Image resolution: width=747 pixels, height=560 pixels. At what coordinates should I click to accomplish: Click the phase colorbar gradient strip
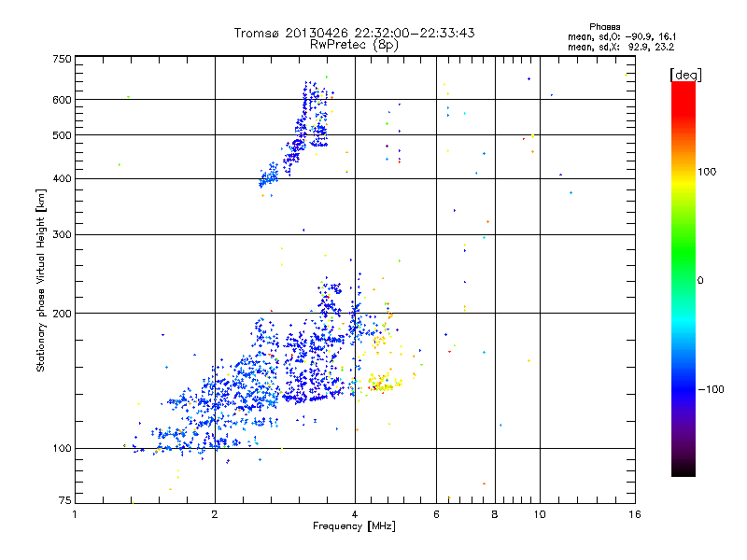tap(684, 279)
